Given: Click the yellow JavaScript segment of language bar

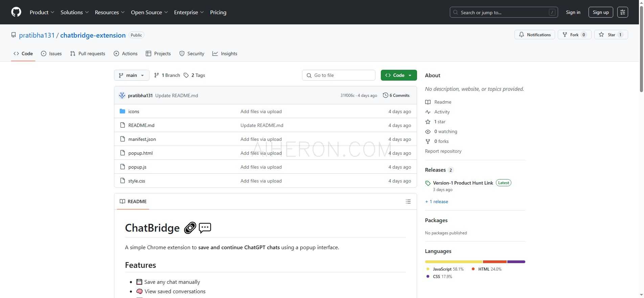Looking at the screenshot, I should click(454, 262).
